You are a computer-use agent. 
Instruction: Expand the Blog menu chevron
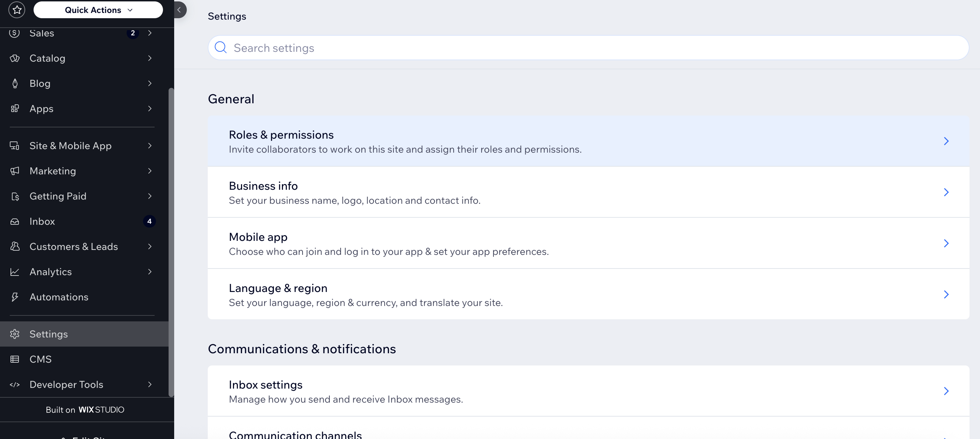coord(150,83)
